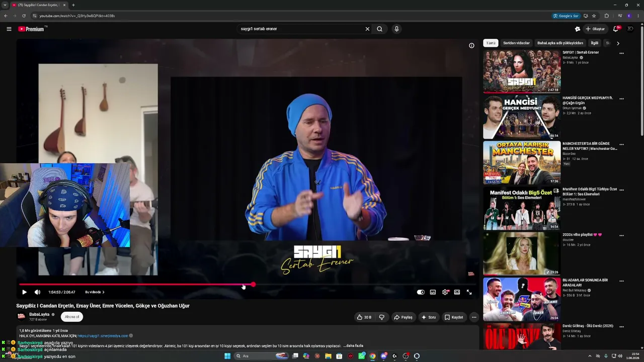The height and width of the screenshot is (362, 644).
Task: Open the YouTube guide hamburger menu
Action: click(9, 29)
